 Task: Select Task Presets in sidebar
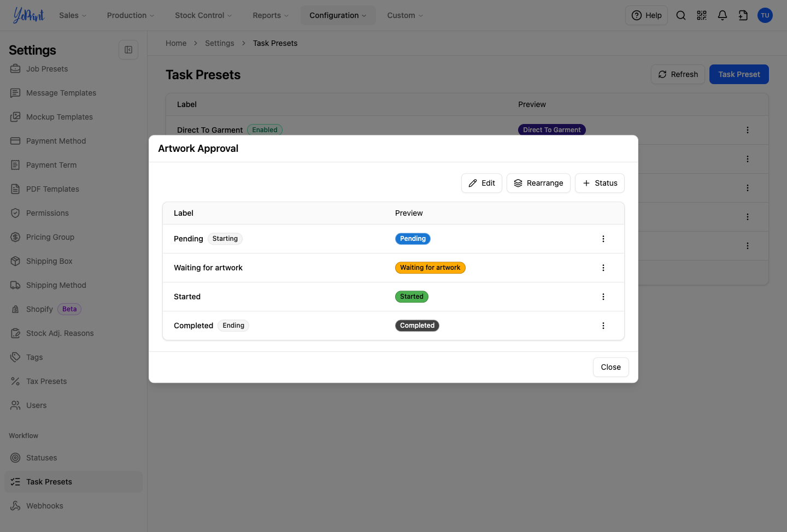73,482
